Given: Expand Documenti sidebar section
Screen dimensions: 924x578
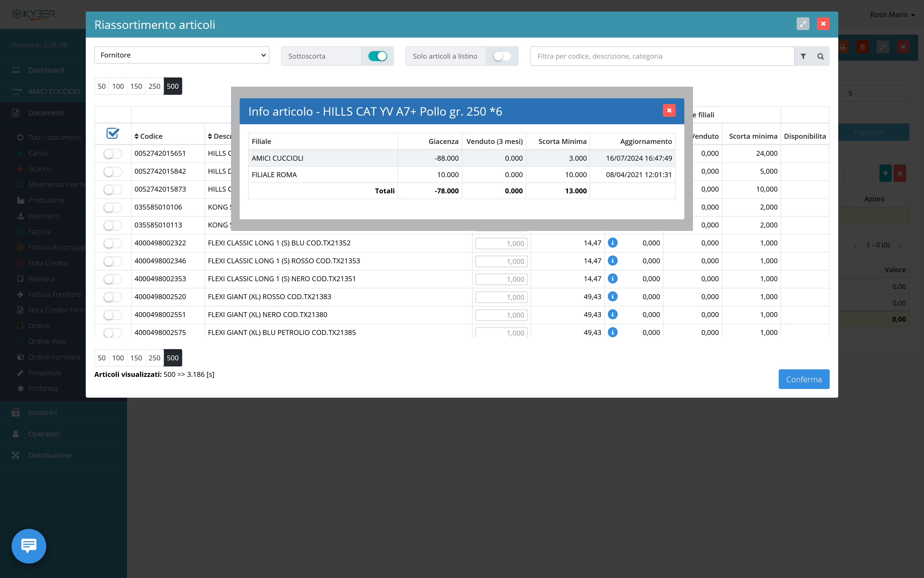Looking at the screenshot, I should [x=46, y=113].
